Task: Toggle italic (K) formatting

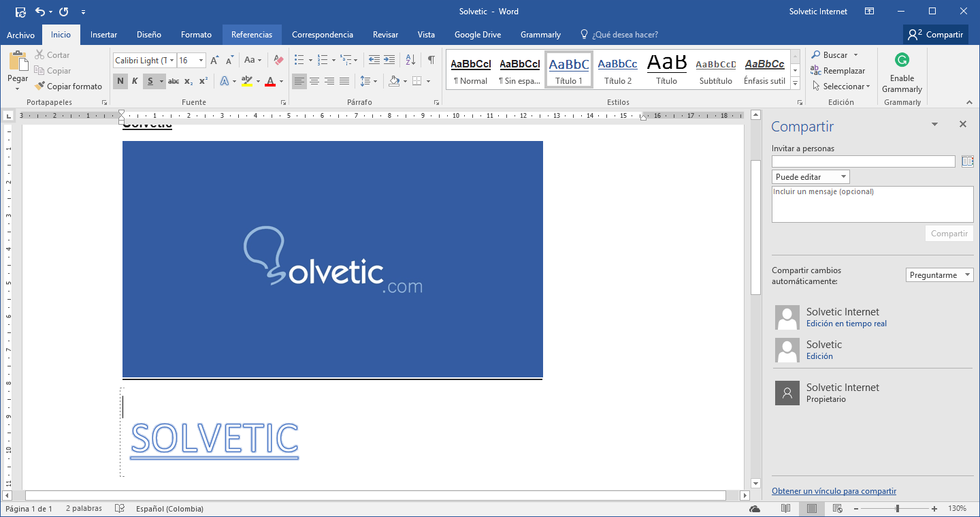Action: pos(135,82)
